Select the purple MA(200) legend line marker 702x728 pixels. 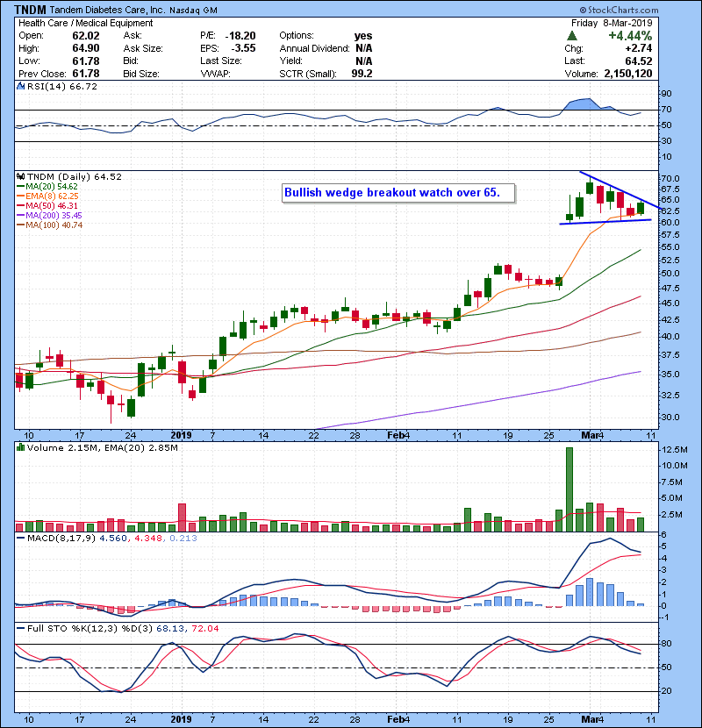pyautogui.click(x=20, y=216)
